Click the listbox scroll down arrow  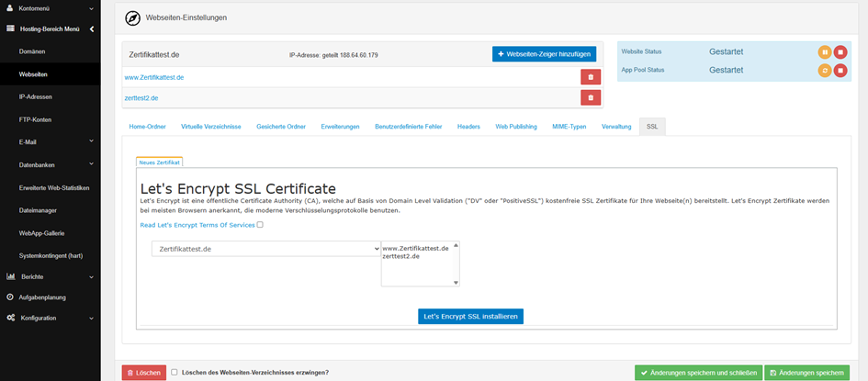[457, 283]
